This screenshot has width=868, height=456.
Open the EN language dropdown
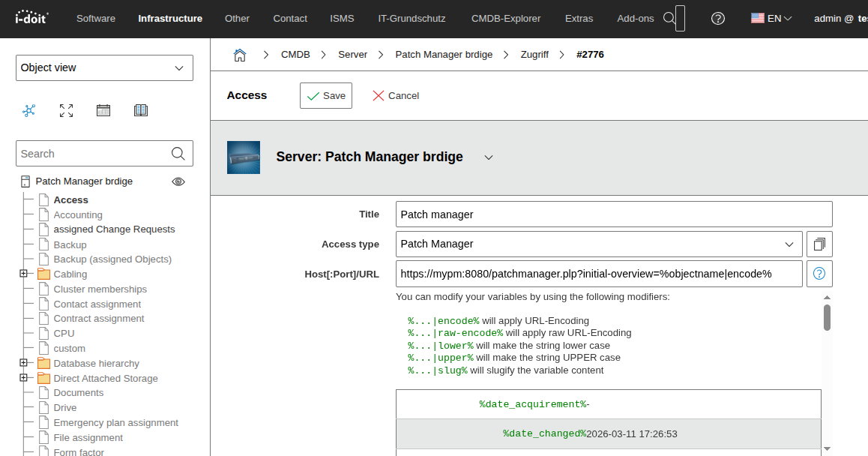[x=771, y=18]
